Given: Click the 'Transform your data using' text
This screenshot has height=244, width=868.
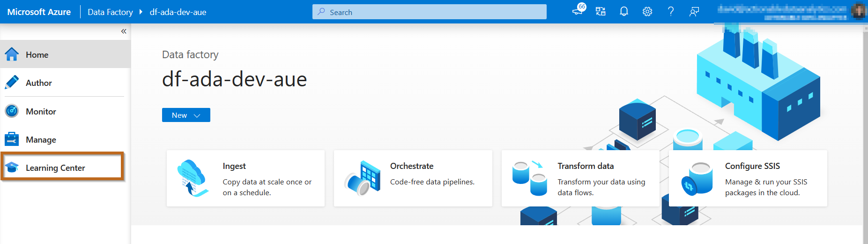Looking at the screenshot, I should tap(601, 182).
